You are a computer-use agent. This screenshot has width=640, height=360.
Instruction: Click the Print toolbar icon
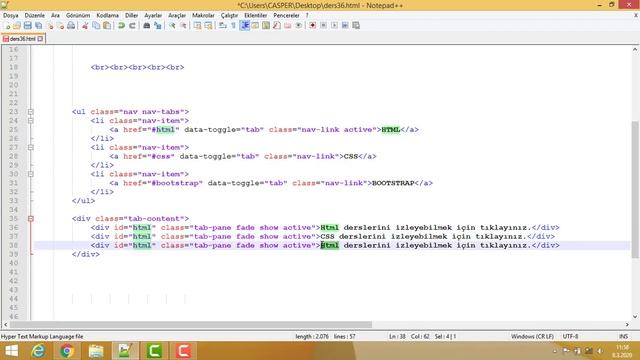pyautogui.click(x=71, y=25)
